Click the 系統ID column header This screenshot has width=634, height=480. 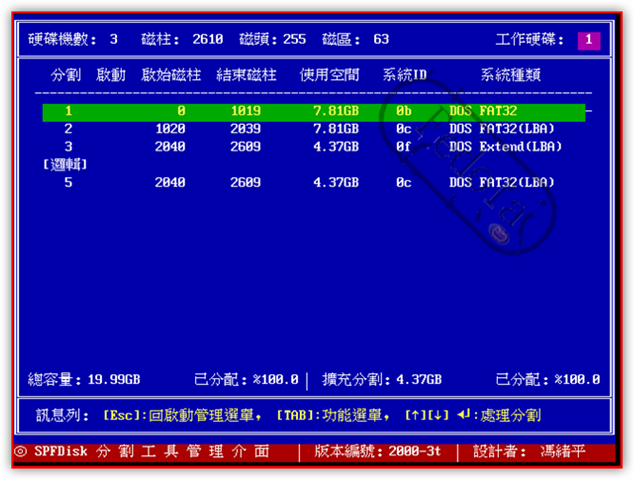pos(405,76)
